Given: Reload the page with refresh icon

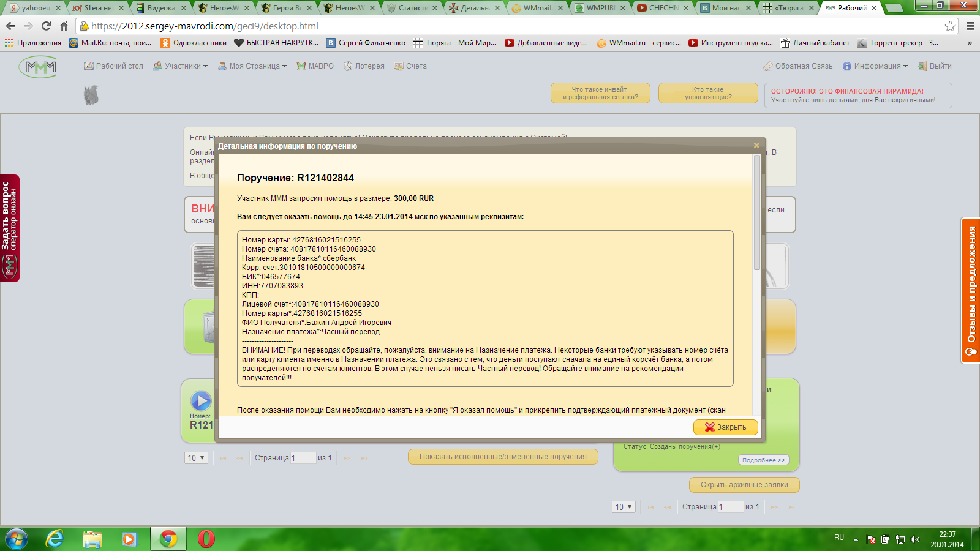Looking at the screenshot, I should coord(46,26).
